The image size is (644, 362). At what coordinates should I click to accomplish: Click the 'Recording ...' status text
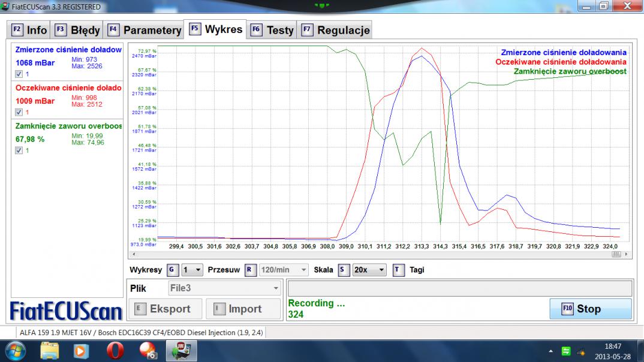316,303
